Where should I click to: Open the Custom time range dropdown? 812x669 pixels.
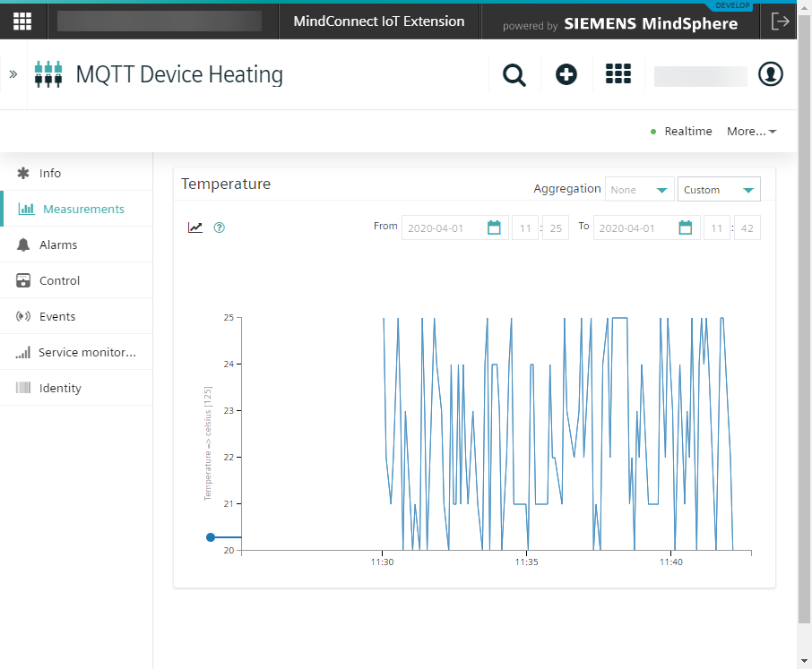pos(719,190)
